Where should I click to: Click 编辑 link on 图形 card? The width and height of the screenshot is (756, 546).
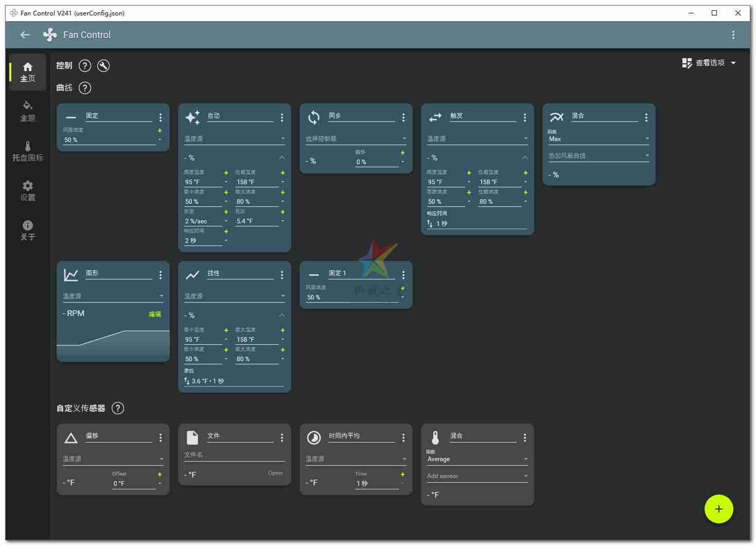click(x=155, y=314)
